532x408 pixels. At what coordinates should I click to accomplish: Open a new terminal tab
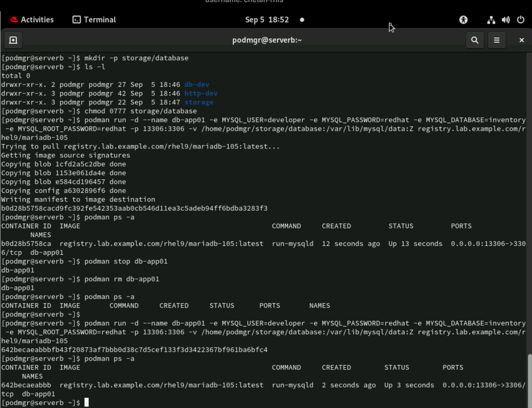pyautogui.click(x=13, y=40)
